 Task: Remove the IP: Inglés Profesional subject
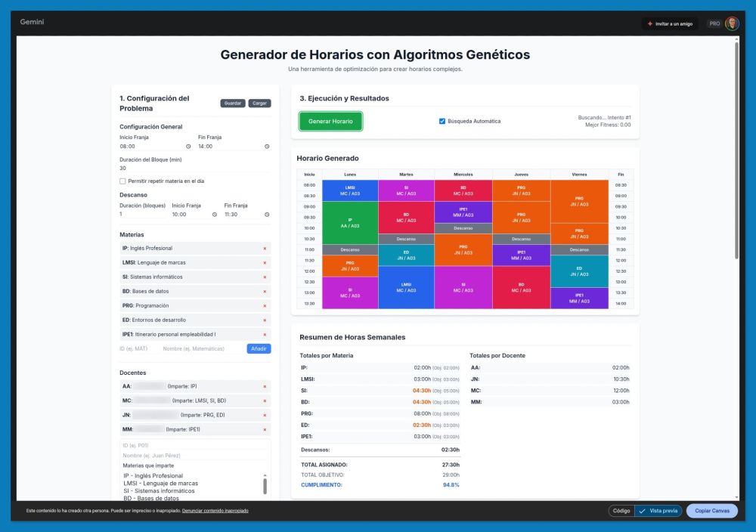coord(265,249)
